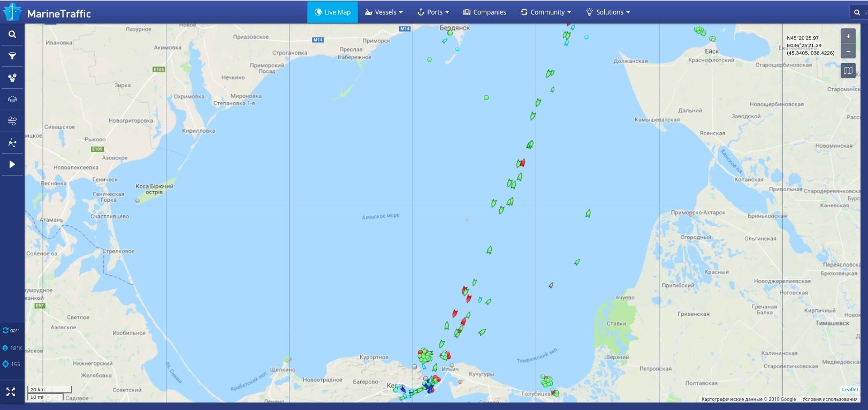This screenshot has width=868, height=410.
Task: Expand the Vessels dropdown menu
Action: tap(384, 12)
